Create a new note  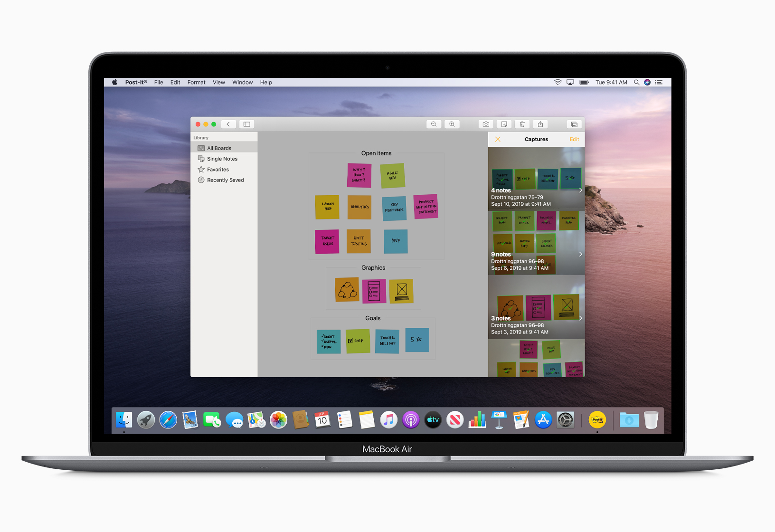coord(504,124)
